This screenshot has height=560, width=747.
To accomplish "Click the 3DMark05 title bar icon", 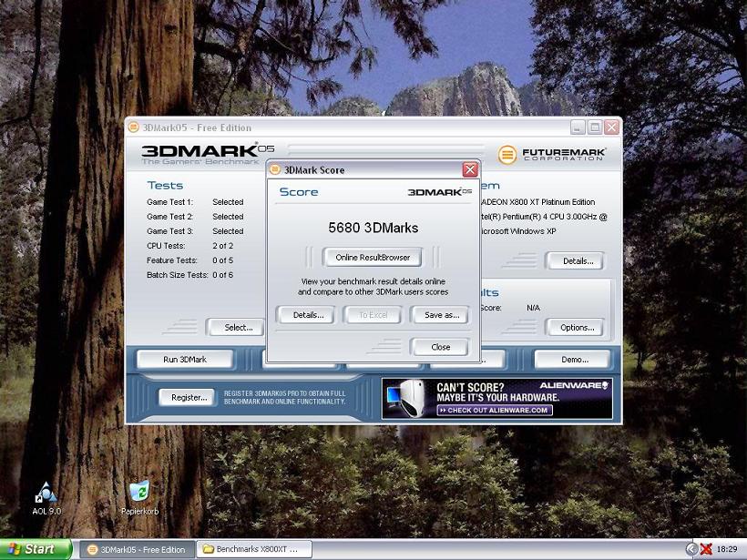I will pyautogui.click(x=134, y=127).
